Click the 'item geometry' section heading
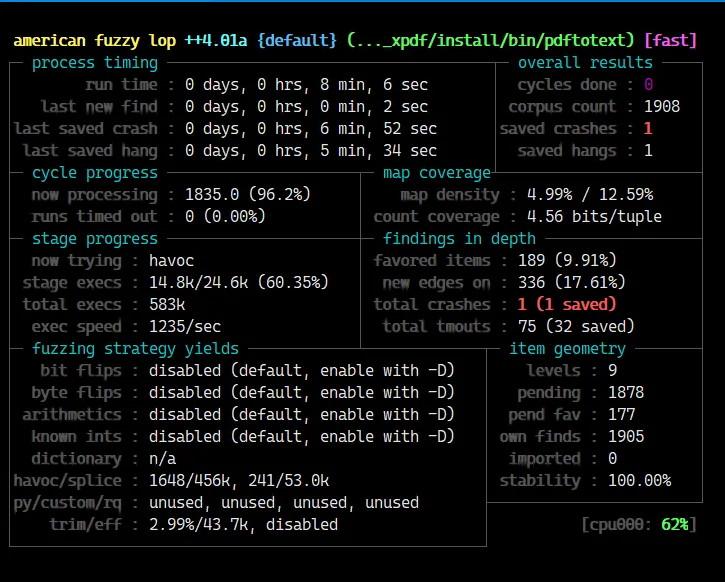The height and width of the screenshot is (582, 725). [567, 349]
